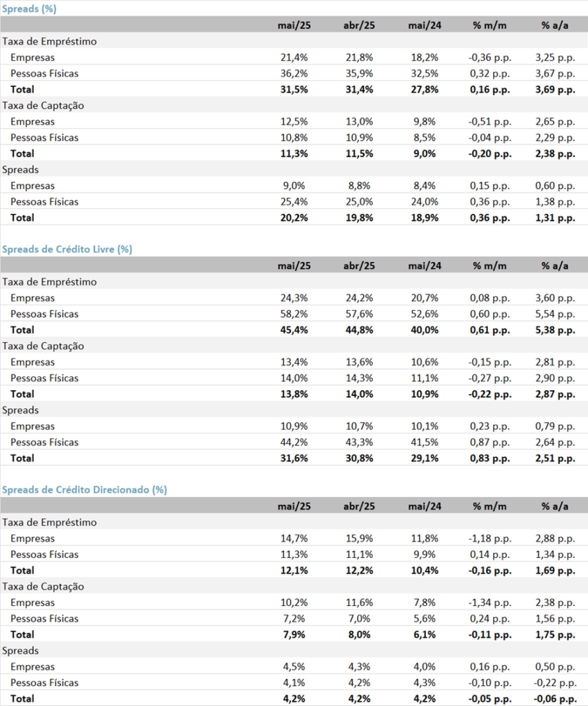Image resolution: width=588 pixels, height=706 pixels.
Task: Click the 31,6% total spread in Crédito Livre
Action: click(x=294, y=458)
